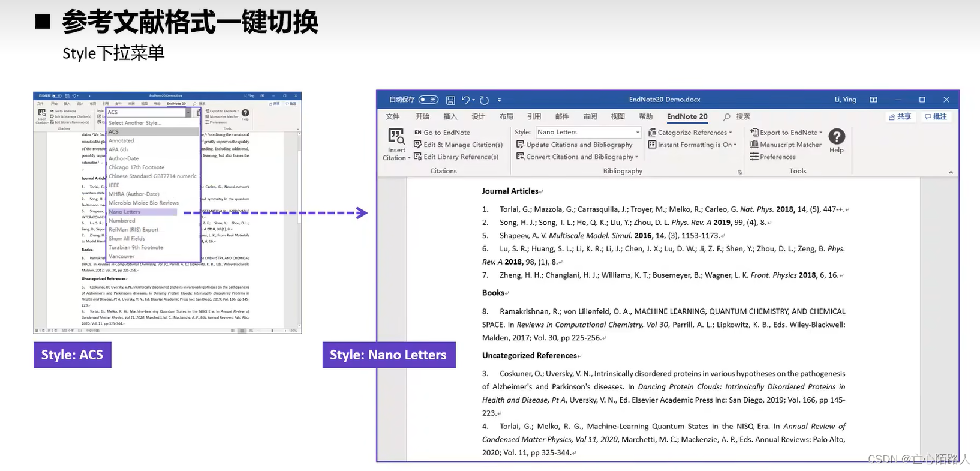Switch to 插入 tab in right window
Image resolution: width=980 pixels, height=471 pixels.
[450, 117]
